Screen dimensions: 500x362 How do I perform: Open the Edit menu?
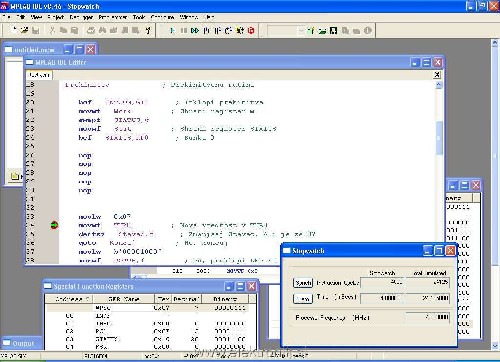click(x=21, y=17)
